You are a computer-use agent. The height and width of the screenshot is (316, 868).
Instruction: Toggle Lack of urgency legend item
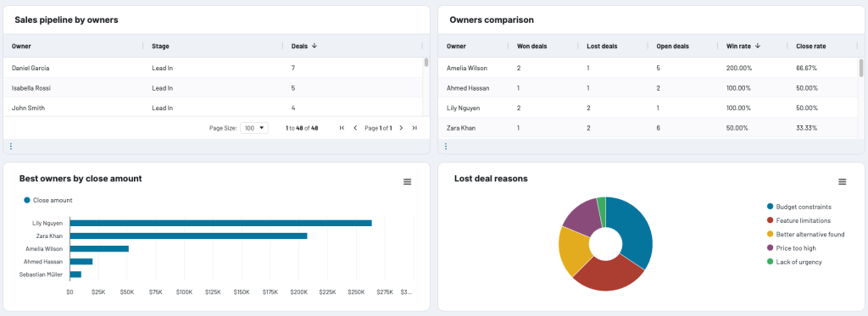tap(794, 262)
